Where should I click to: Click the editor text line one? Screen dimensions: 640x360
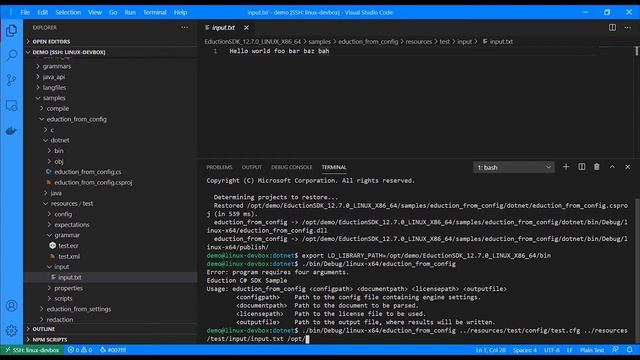point(279,51)
